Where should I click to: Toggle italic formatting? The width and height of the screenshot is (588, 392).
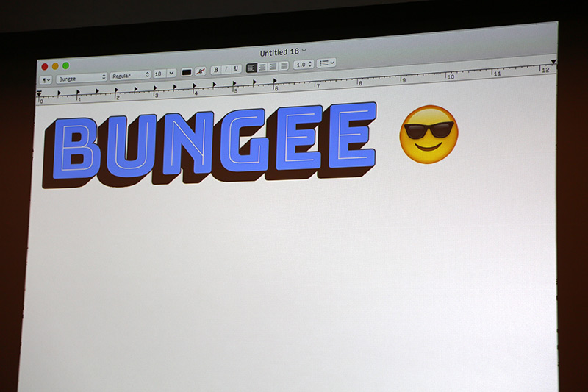[x=226, y=69]
